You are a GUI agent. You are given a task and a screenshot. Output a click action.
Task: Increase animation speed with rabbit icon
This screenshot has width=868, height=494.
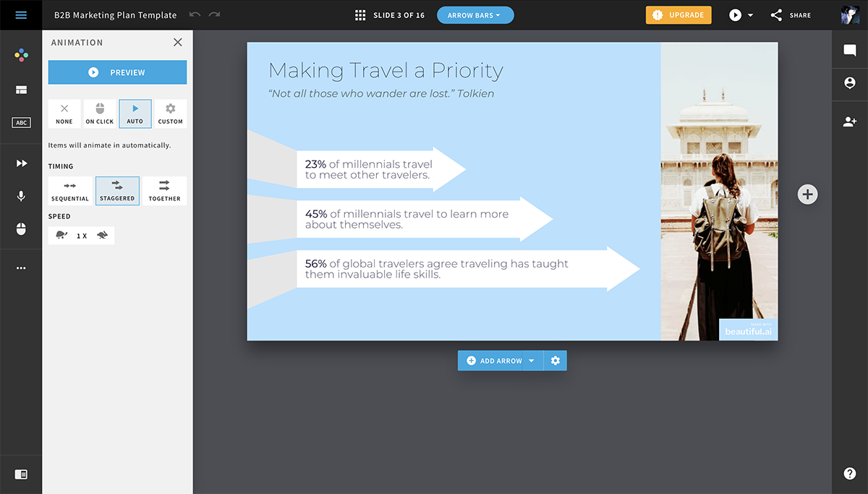click(103, 235)
